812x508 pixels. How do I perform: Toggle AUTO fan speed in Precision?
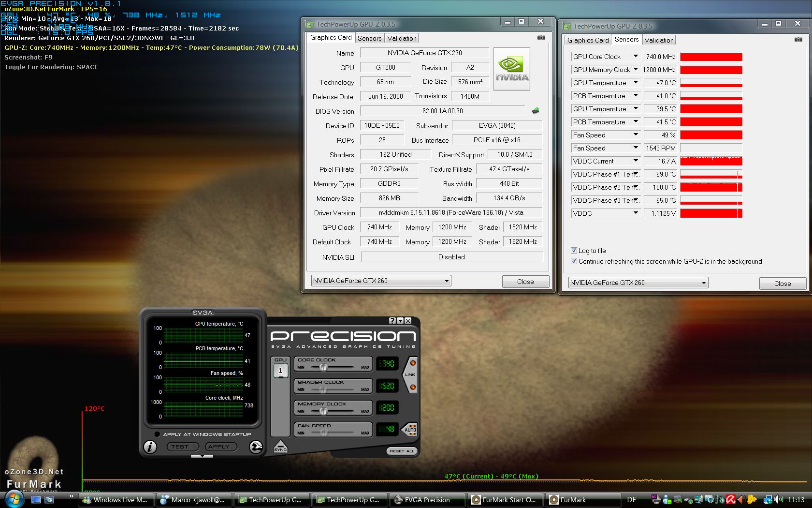pyautogui.click(x=410, y=429)
